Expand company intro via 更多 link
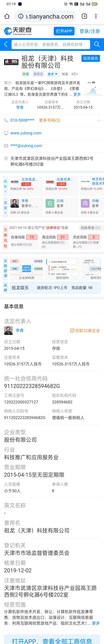Screen dimensions: 104x644 tap(77, 94)
